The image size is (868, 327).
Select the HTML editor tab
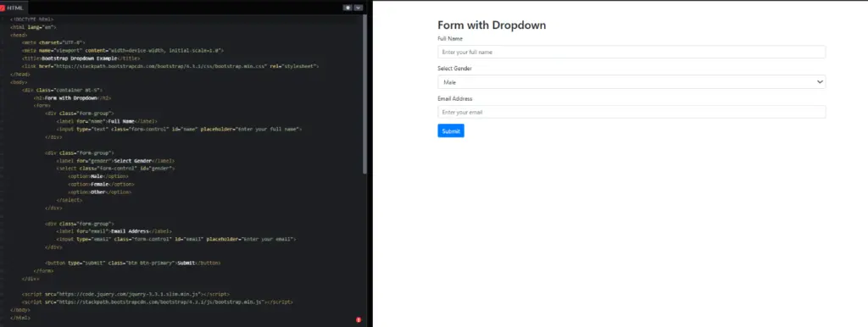tap(14, 8)
